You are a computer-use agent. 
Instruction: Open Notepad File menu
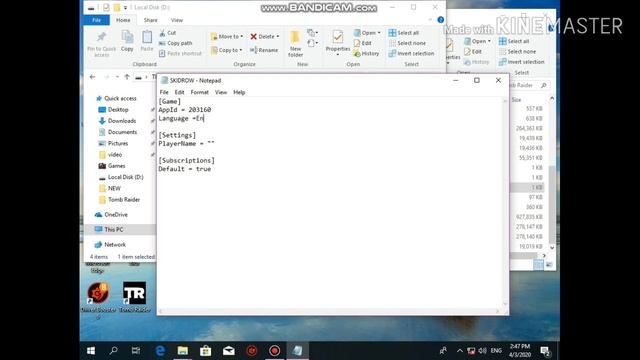164,92
